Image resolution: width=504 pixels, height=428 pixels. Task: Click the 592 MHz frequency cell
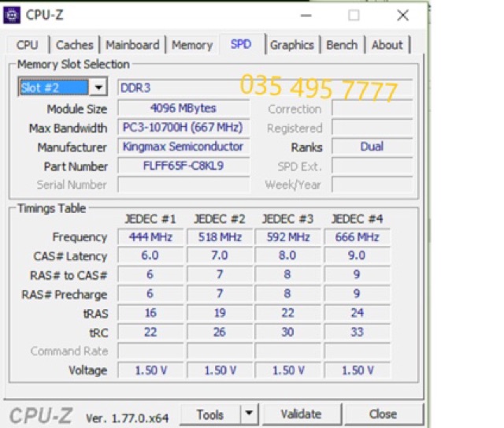point(288,237)
